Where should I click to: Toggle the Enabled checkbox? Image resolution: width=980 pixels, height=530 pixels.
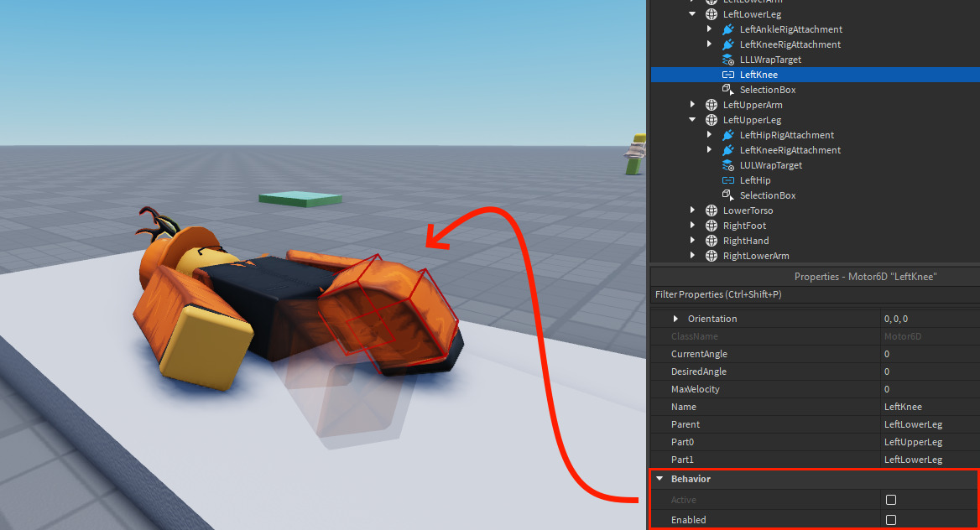pos(891,520)
